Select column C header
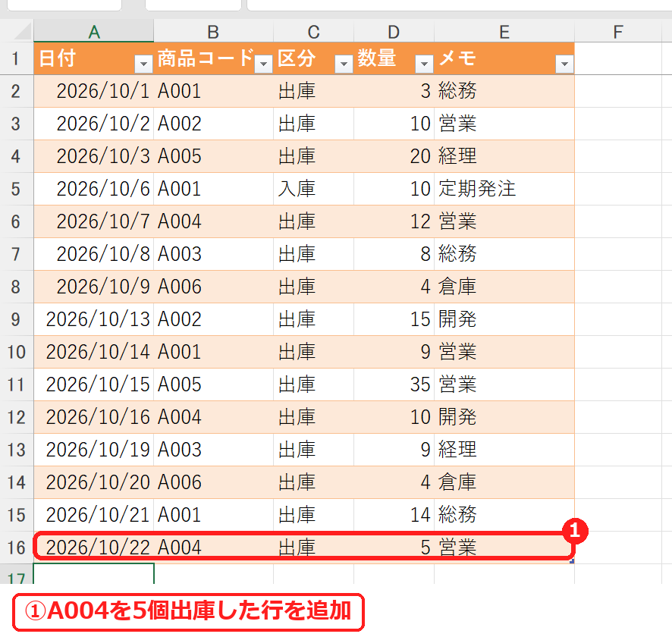Image resolution: width=672 pixels, height=637 pixels. click(313, 31)
